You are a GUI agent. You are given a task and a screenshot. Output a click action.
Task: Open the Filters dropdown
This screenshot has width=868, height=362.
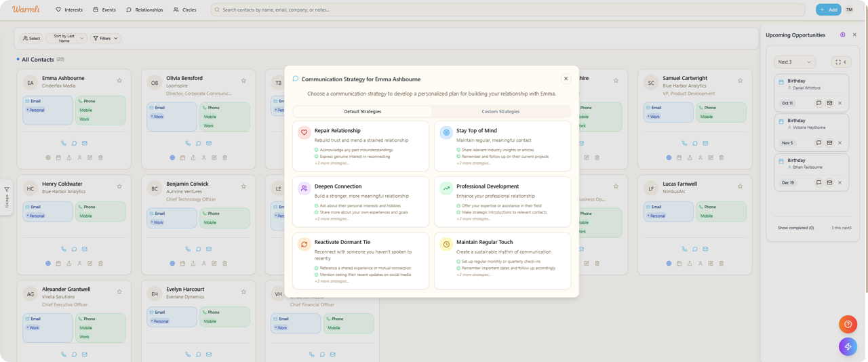tap(106, 39)
